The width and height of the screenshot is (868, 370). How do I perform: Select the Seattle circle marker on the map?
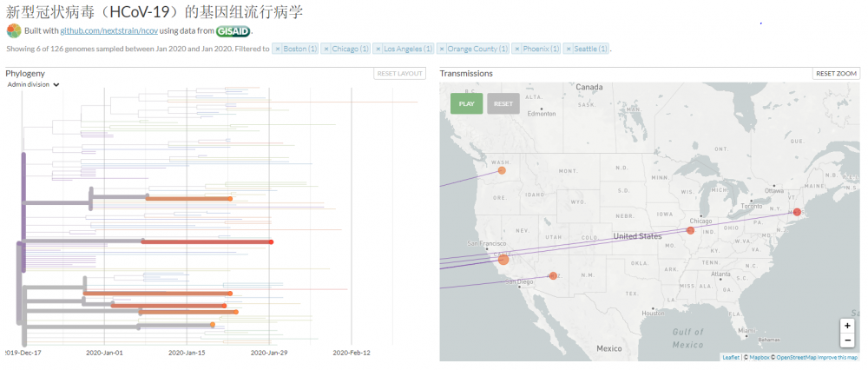tap(502, 170)
